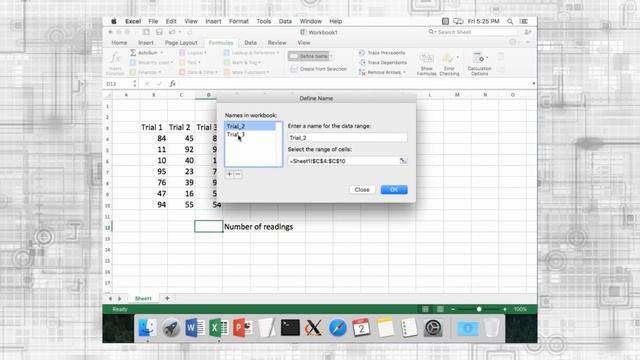
Task: Open the Logical functions dropdown
Action: click(x=193, y=53)
